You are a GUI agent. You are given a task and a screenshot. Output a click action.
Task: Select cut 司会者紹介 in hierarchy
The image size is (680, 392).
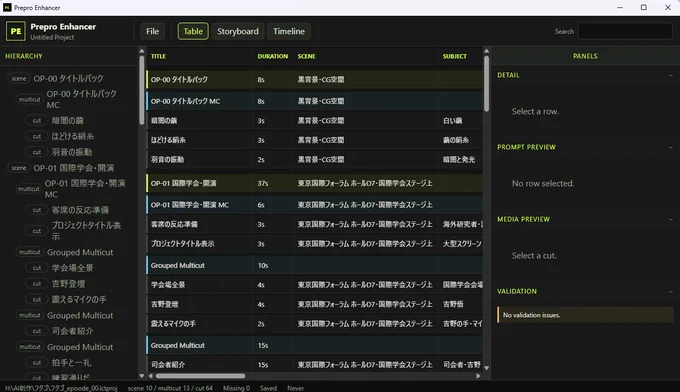click(72, 331)
